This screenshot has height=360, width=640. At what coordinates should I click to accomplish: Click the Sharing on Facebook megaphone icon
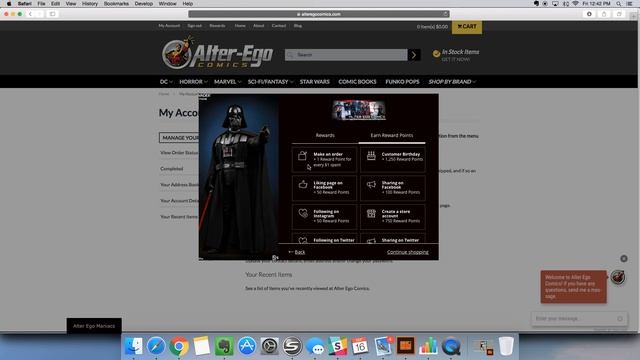pos(371,184)
